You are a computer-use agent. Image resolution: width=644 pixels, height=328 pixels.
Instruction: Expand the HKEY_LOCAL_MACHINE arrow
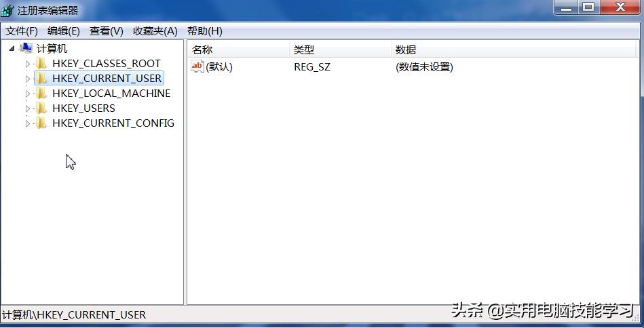[x=28, y=94]
